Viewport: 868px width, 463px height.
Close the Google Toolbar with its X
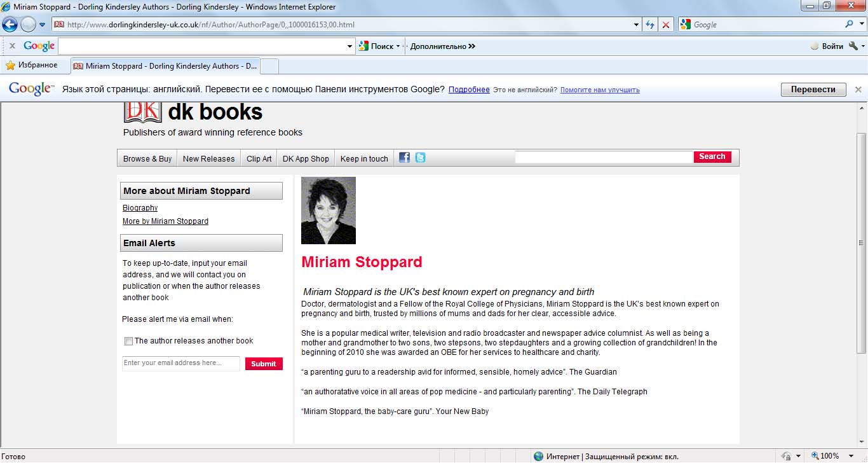pos(12,46)
